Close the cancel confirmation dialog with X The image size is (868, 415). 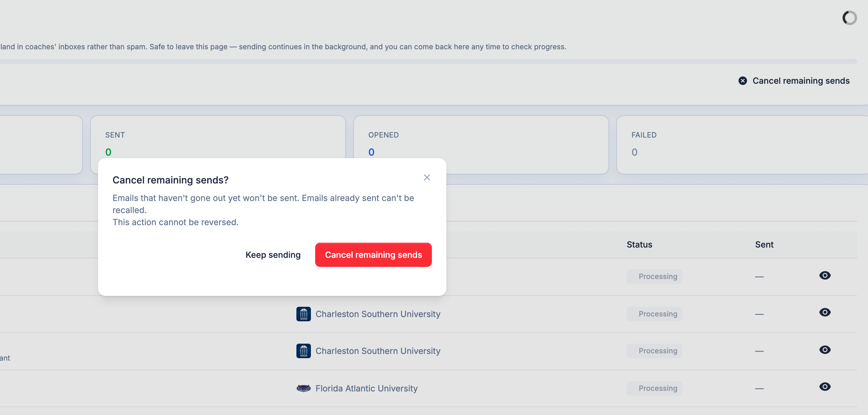[426, 177]
